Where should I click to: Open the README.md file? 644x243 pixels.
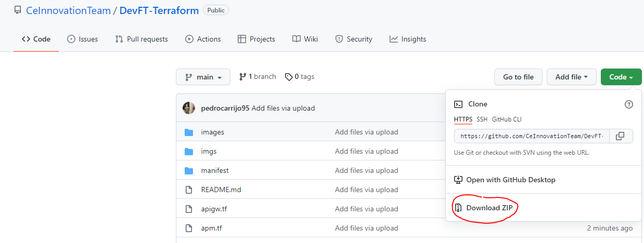(221, 190)
